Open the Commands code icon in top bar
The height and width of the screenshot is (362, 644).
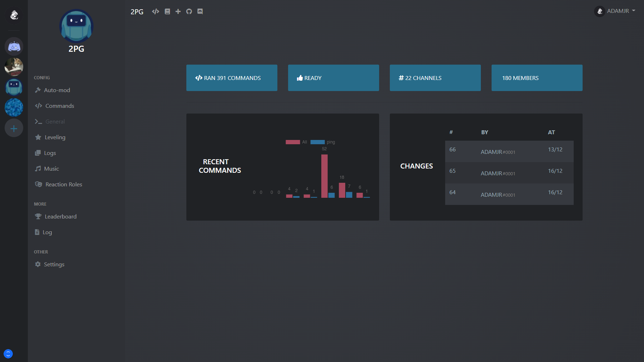tap(155, 11)
